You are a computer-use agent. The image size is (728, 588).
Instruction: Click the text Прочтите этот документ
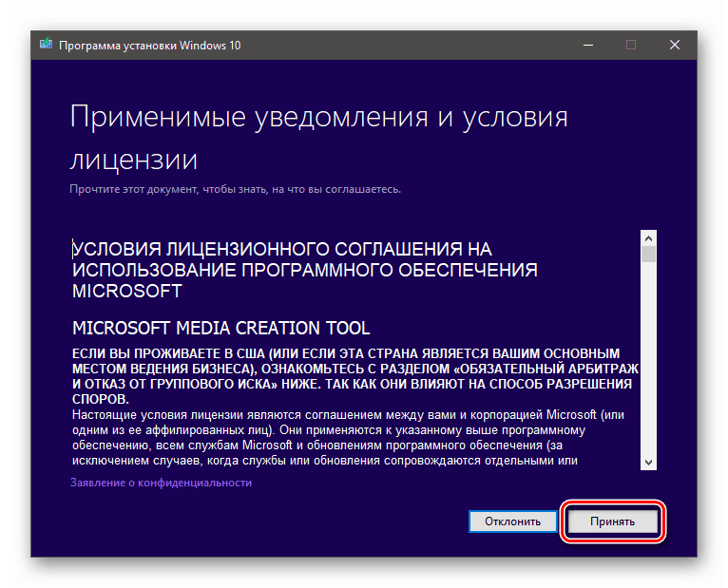(134, 189)
